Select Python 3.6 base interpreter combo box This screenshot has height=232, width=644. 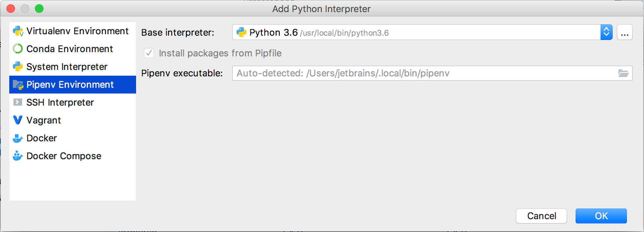[x=416, y=32]
